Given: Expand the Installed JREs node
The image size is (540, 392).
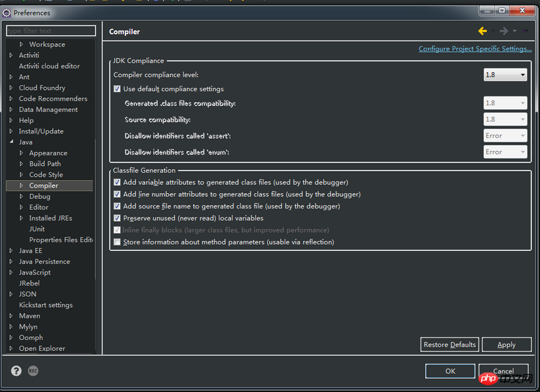Looking at the screenshot, I should coord(22,218).
